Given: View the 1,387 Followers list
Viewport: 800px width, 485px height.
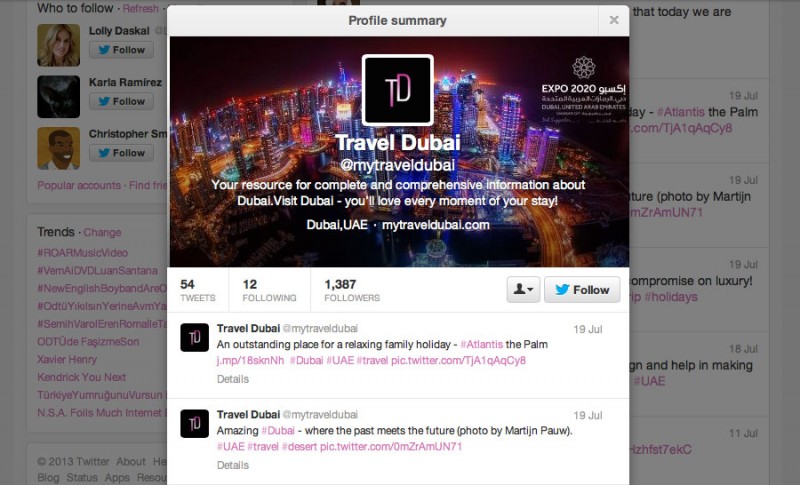Looking at the screenshot, I should coord(352,290).
